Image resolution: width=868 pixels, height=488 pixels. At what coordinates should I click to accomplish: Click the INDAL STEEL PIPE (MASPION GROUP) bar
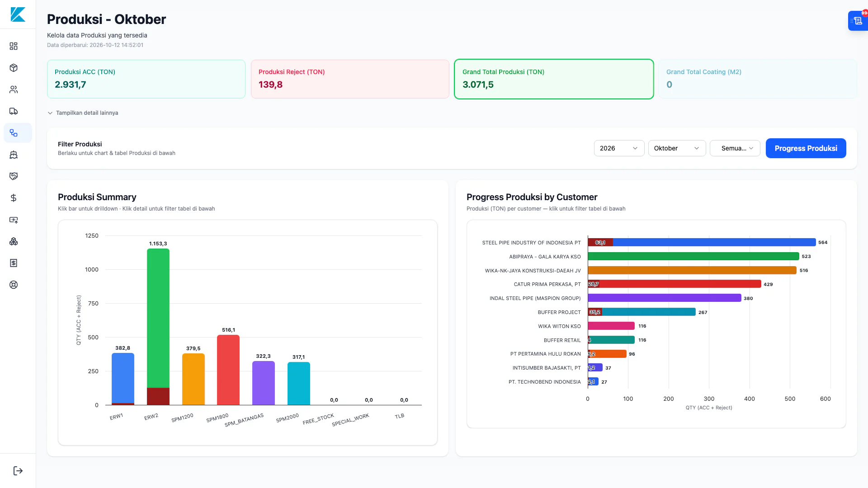click(x=665, y=298)
